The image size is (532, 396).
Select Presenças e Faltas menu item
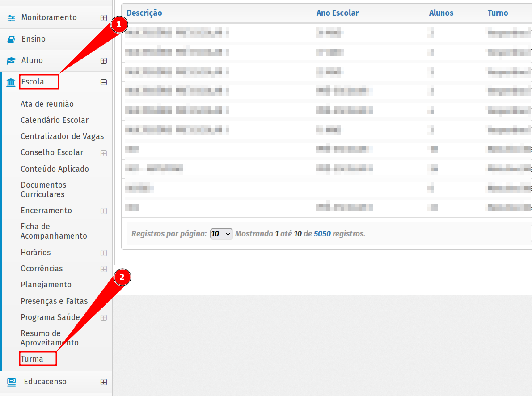click(54, 301)
